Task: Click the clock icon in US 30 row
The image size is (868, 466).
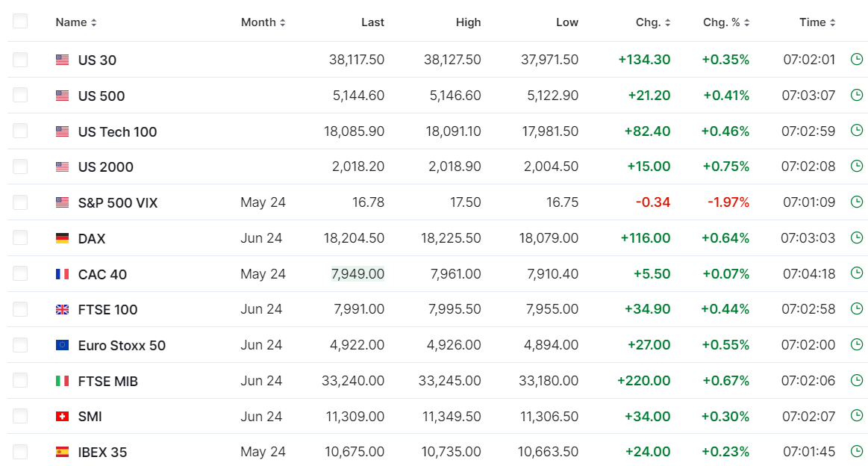Action: 856,59
